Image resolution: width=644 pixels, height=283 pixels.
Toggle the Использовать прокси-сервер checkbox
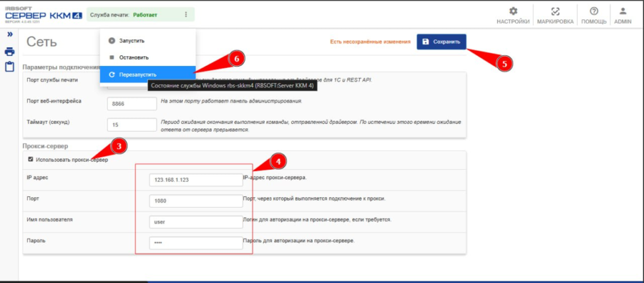[x=30, y=160]
